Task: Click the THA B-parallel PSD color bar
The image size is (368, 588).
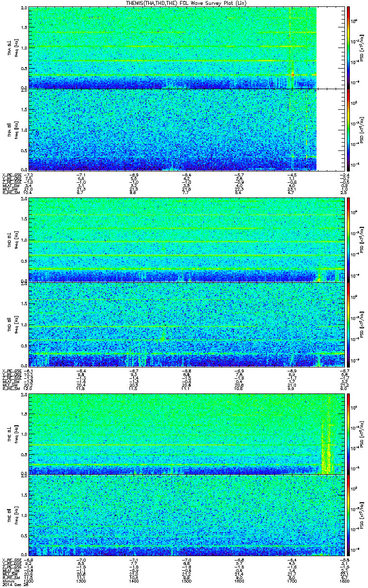Action: (x=349, y=130)
